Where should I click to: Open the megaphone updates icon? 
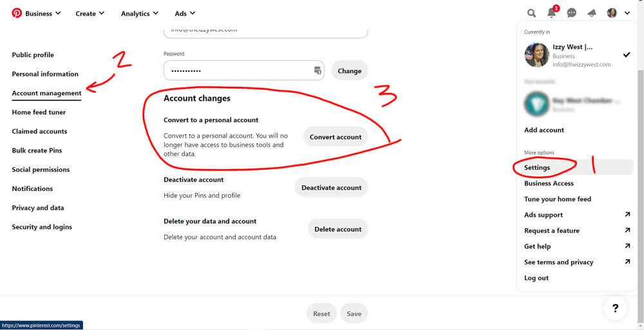(x=591, y=13)
